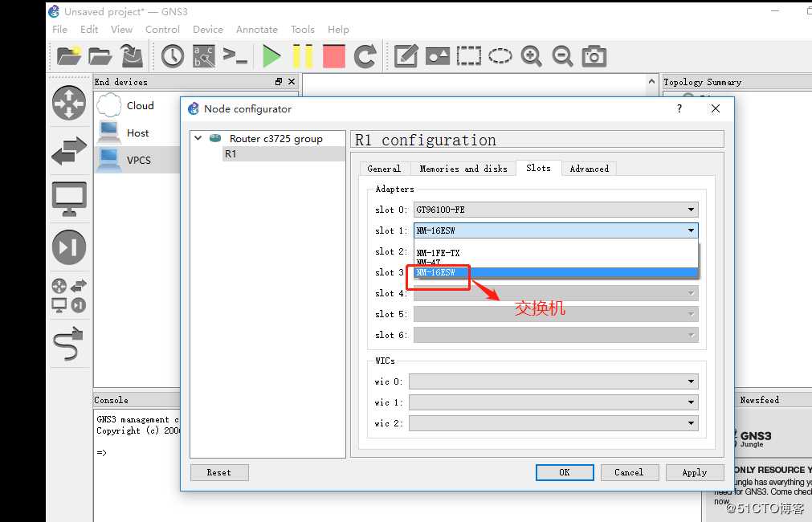Open the wic 0 dropdown
Viewport: 812px width, 522px height.
553,381
